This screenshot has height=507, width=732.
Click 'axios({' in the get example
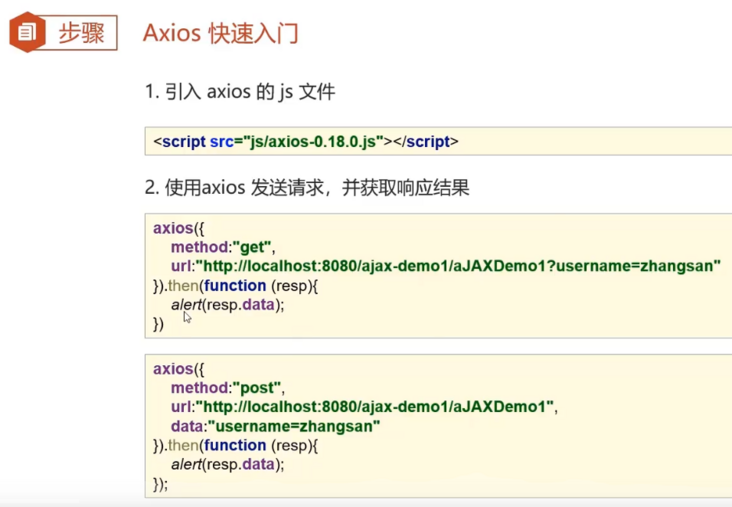pyautogui.click(x=178, y=228)
